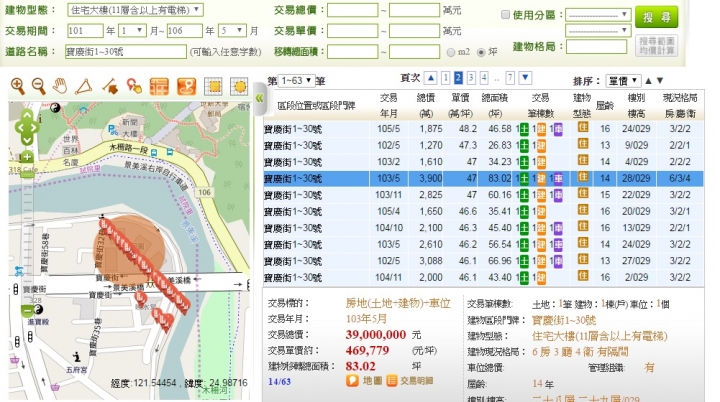Viewport: 720px width, 402px height.
Task: Click the purple parking icon in 103/11 row
Action: 558,195
